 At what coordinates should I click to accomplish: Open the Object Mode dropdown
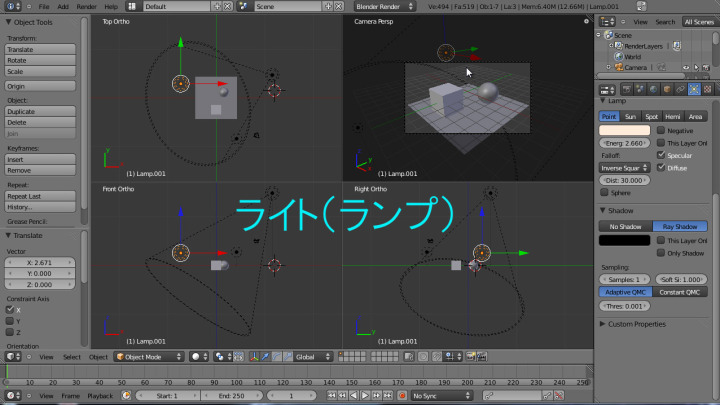click(x=149, y=356)
